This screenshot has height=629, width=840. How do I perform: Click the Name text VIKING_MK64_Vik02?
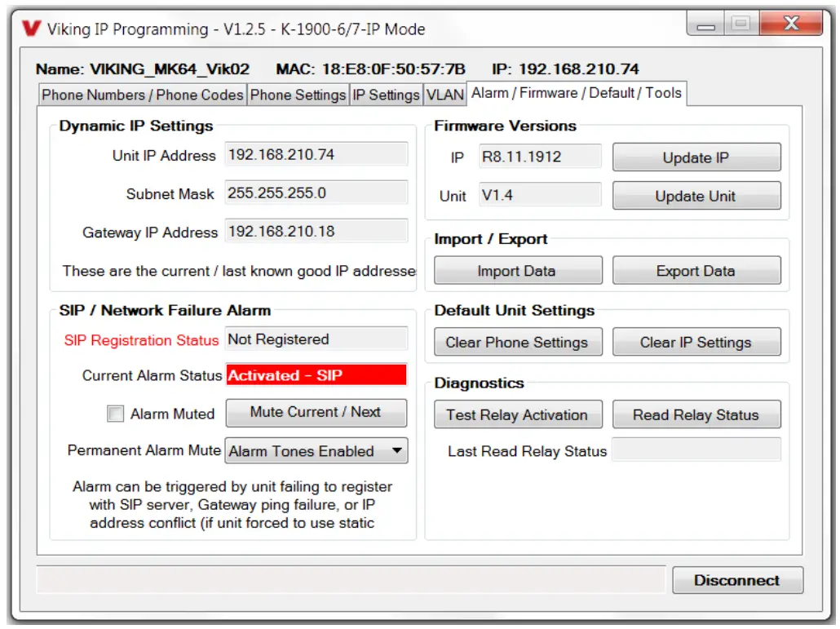[170, 69]
